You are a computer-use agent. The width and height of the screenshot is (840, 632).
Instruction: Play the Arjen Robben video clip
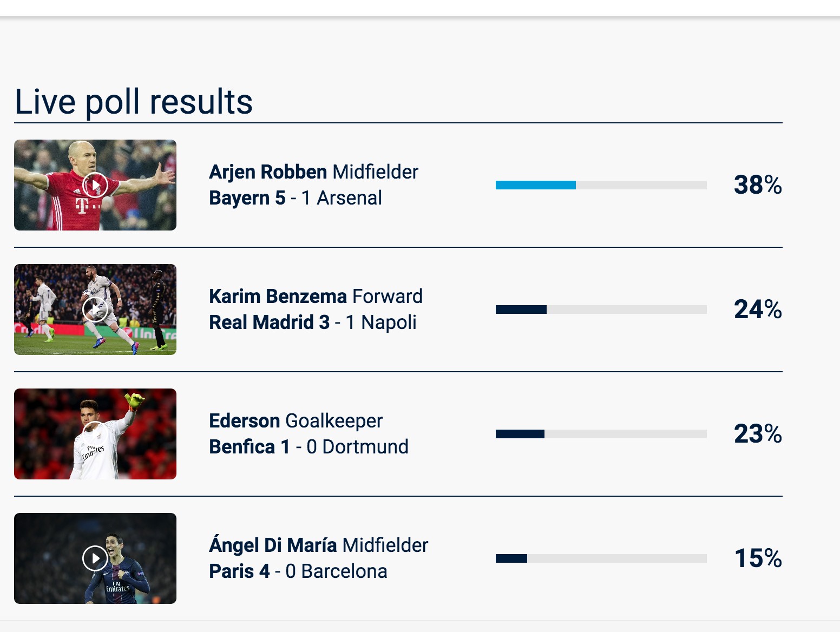[x=95, y=186]
